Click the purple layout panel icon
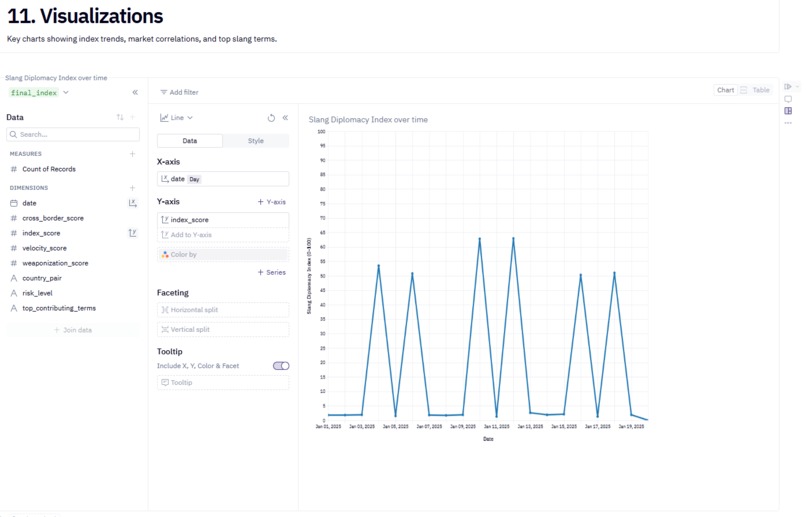The image size is (806, 517). click(788, 111)
